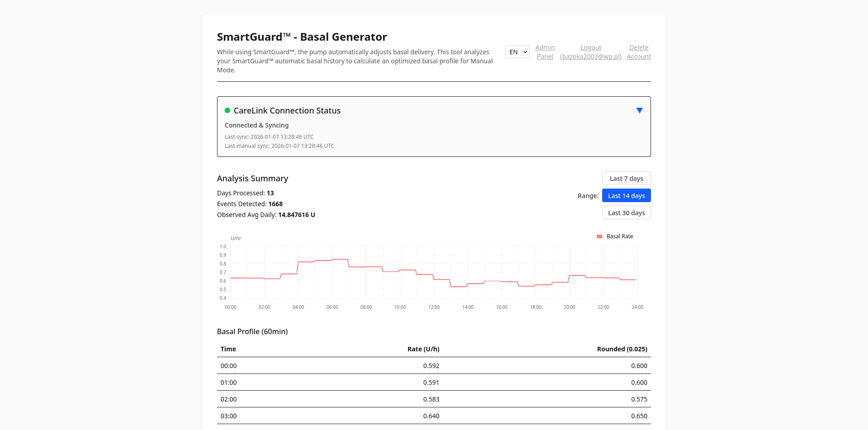Open the Admin Panel

tap(545, 52)
